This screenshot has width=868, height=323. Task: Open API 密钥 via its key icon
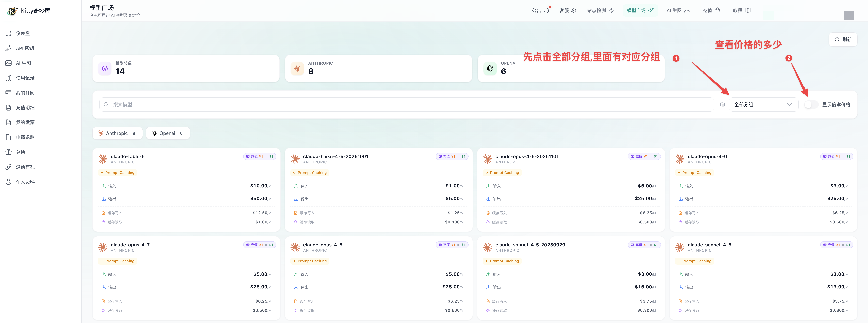pos(8,48)
